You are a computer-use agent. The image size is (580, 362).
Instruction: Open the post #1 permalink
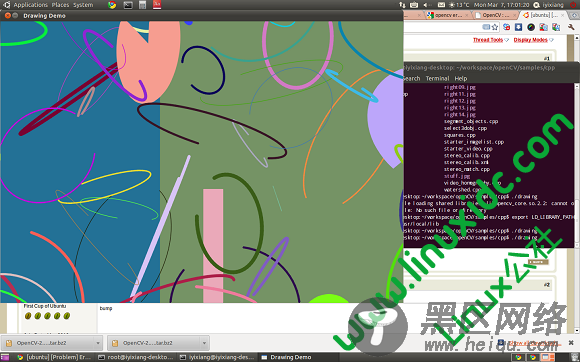(x=547, y=58)
